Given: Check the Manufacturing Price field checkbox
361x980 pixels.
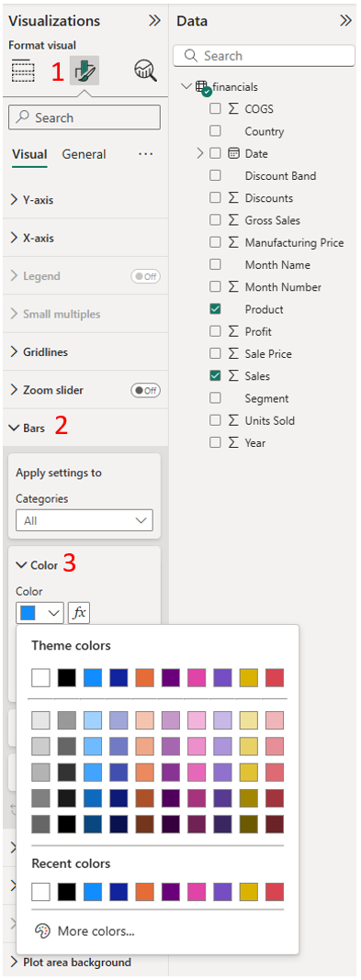Looking at the screenshot, I should coord(215,242).
